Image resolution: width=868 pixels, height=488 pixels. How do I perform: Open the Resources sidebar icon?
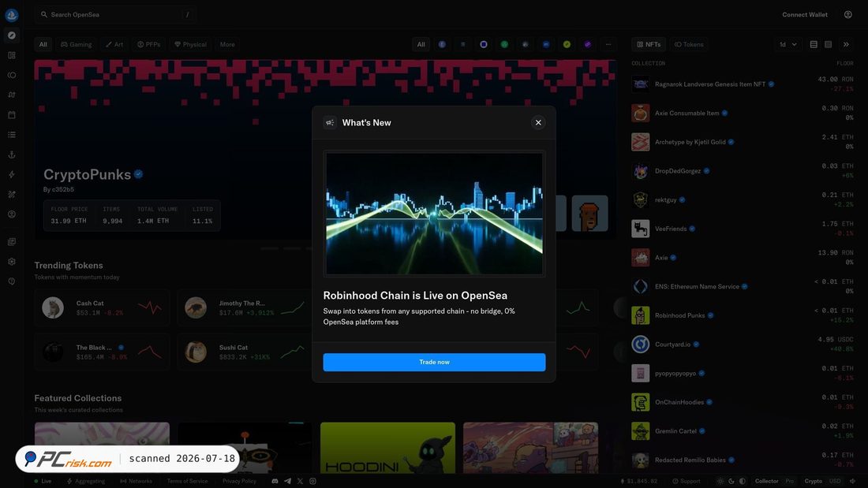(12, 242)
